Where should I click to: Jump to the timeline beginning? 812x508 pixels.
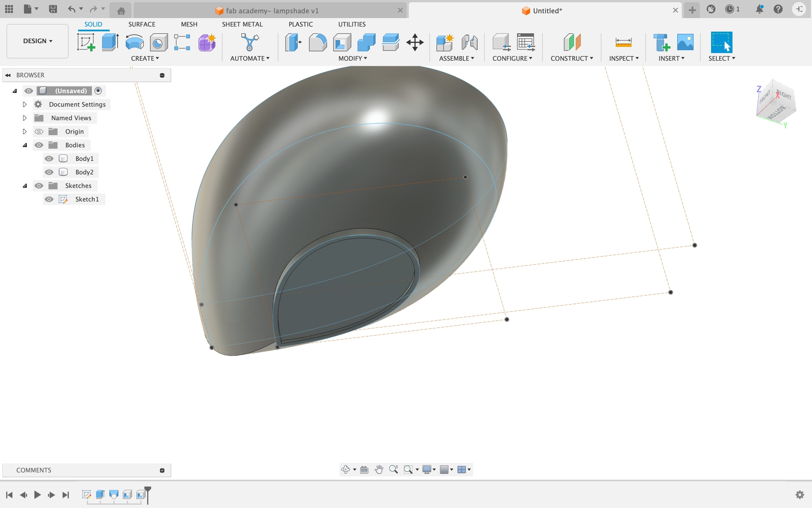click(x=9, y=494)
